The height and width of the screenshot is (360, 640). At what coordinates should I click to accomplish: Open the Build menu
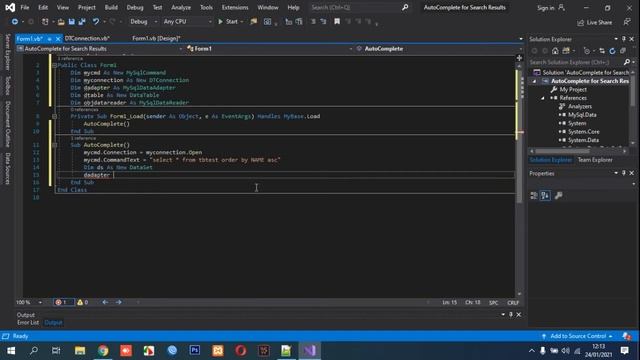111,7
